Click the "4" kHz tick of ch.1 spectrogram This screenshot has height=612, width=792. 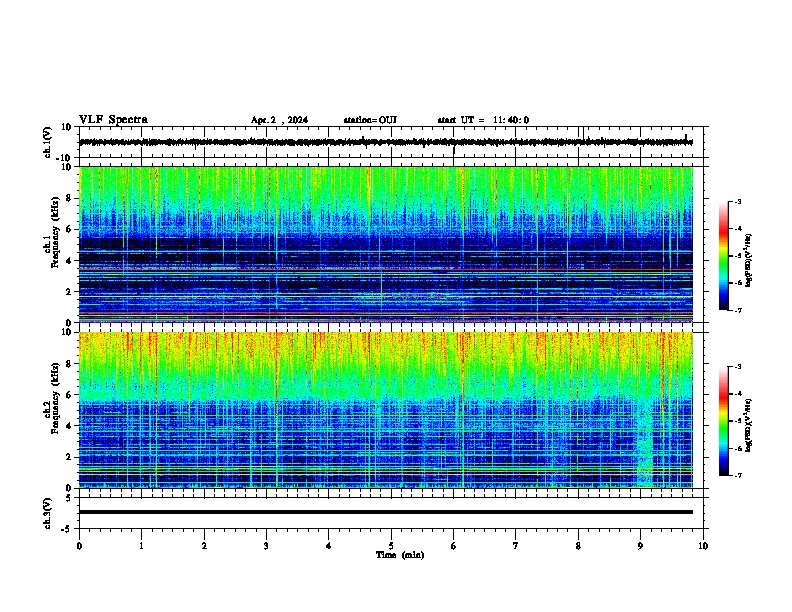pyautogui.click(x=69, y=261)
